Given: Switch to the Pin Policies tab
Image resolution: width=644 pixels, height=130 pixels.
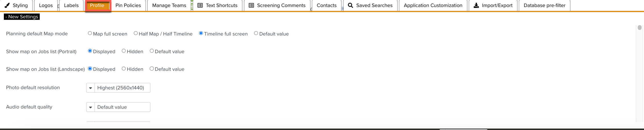Looking at the screenshot, I should pos(128,5).
